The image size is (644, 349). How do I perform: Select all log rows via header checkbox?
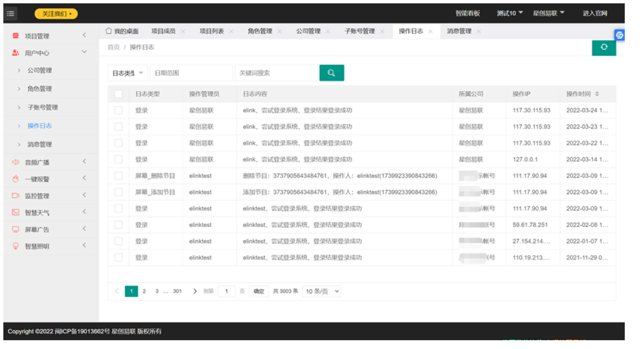point(118,94)
